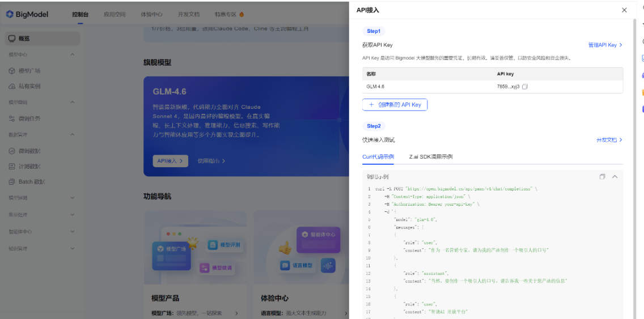
Task: Open 模型广场 in the sidebar
Action: pyautogui.click(x=29, y=71)
